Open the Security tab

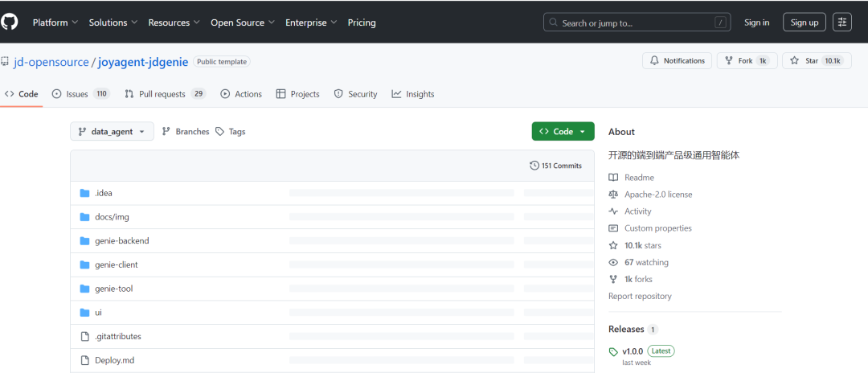(x=355, y=94)
